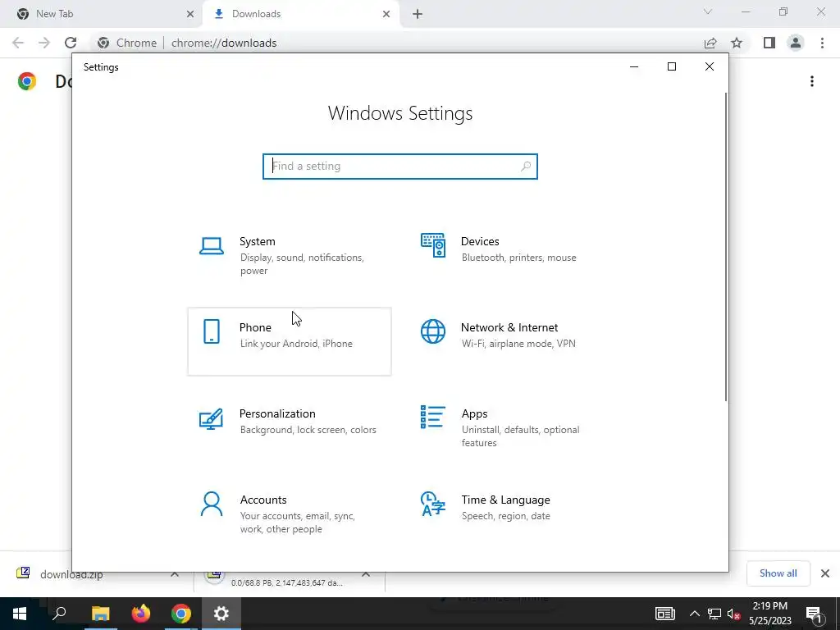Click the share page icon in address bar

710,43
